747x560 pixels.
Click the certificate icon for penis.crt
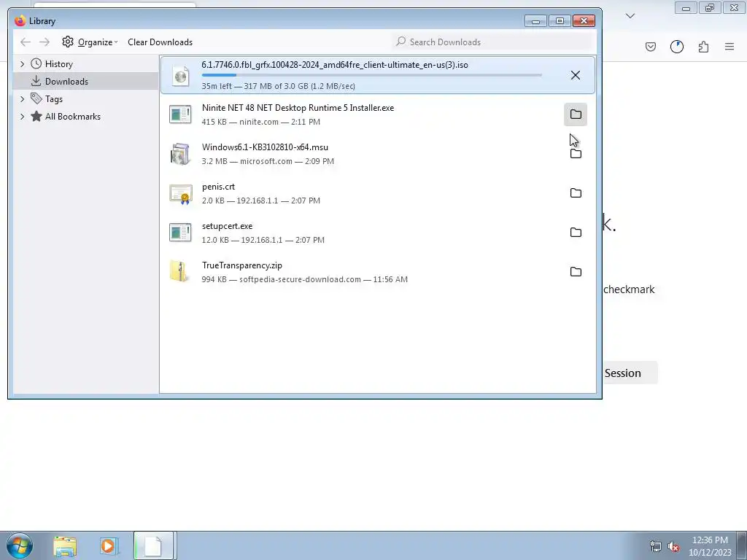(181, 194)
